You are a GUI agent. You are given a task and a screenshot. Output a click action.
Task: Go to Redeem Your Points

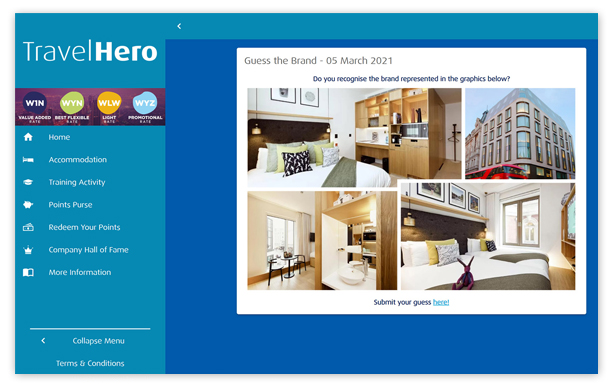84,227
